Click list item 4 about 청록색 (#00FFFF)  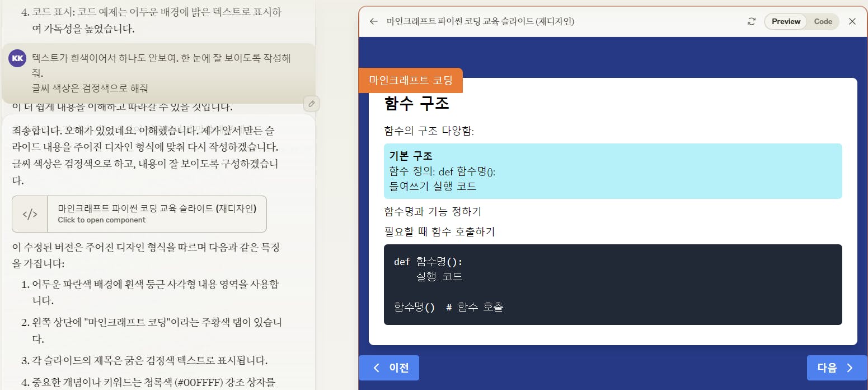point(149,383)
